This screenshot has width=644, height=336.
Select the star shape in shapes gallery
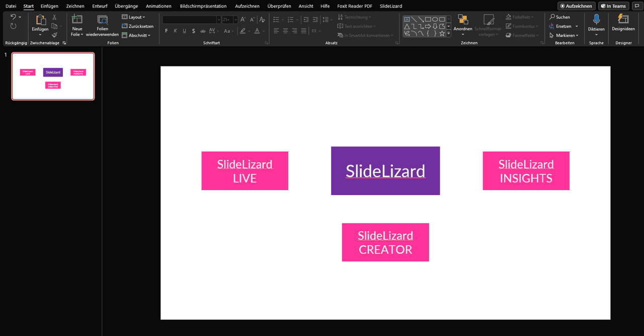[x=442, y=34]
